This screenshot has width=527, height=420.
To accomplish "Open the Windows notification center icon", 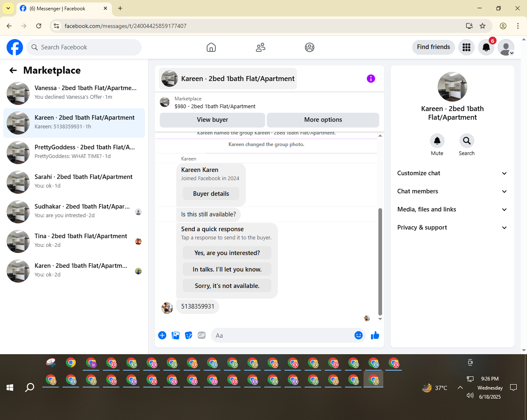I will point(513,388).
